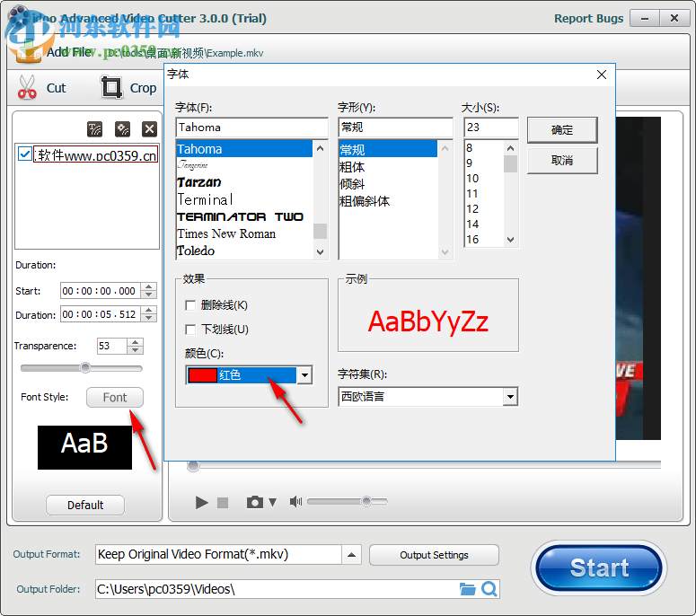696x616 pixels.
Task: Click the 字形(Y) style input field
Action: pyautogui.click(x=395, y=128)
